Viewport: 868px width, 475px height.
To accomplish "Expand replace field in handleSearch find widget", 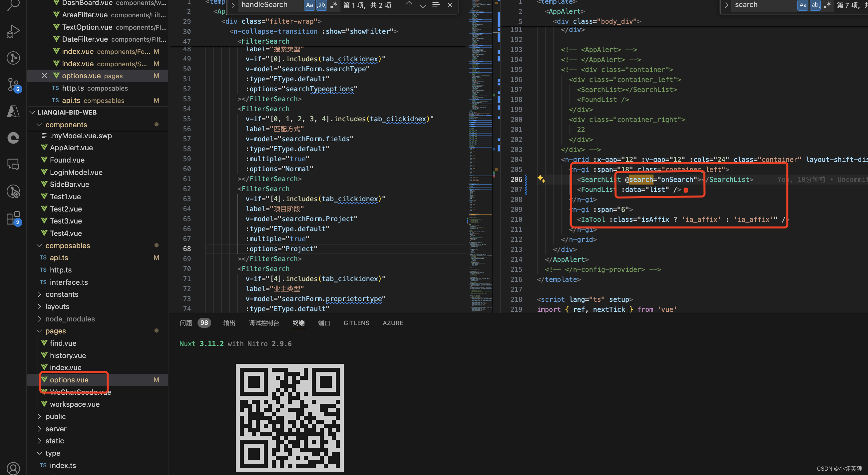I will point(233,5).
